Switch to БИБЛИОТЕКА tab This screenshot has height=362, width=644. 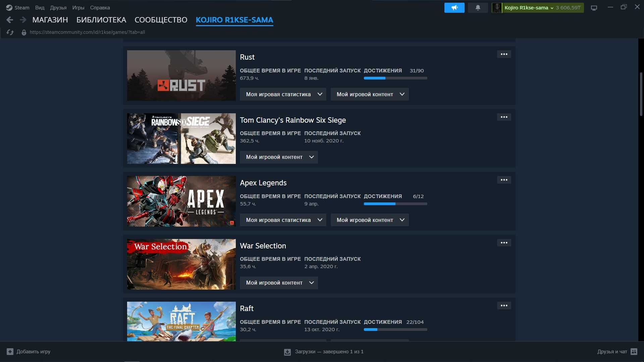click(x=101, y=20)
